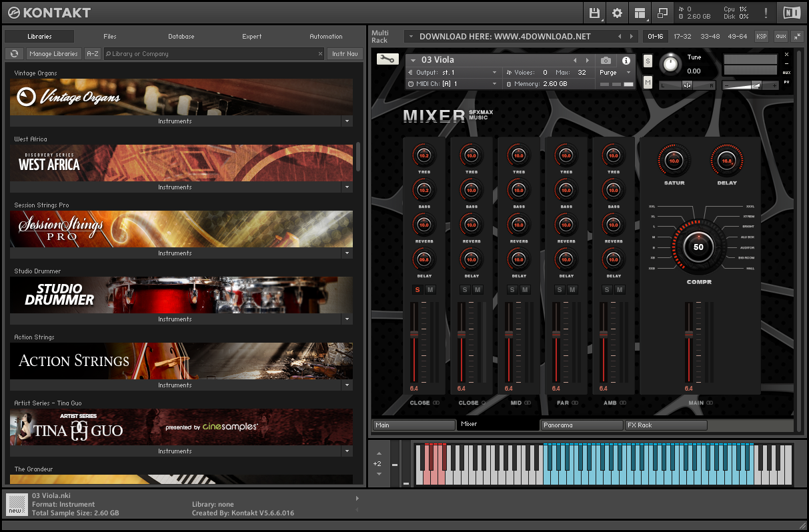Image resolution: width=809 pixels, height=532 pixels.
Task: Open the instrument info icon
Action: click(x=626, y=60)
